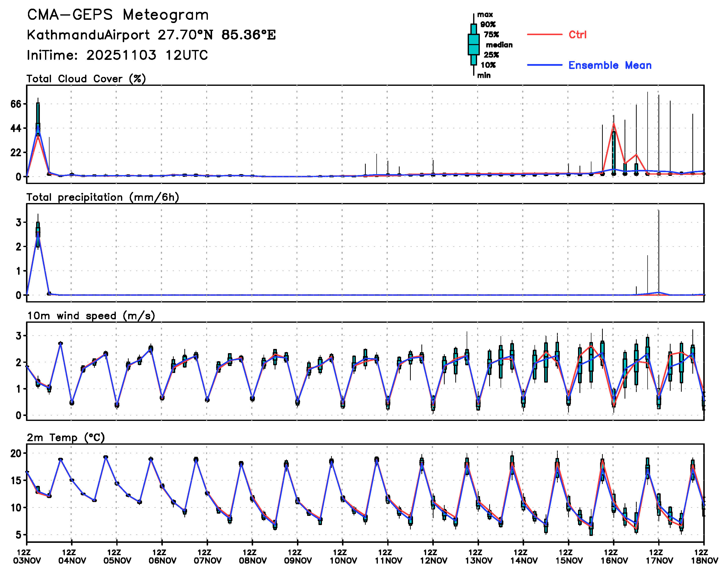Click the Total Cloud Cover panel title
Viewport: 728px width, 574px height.
tap(86, 79)
